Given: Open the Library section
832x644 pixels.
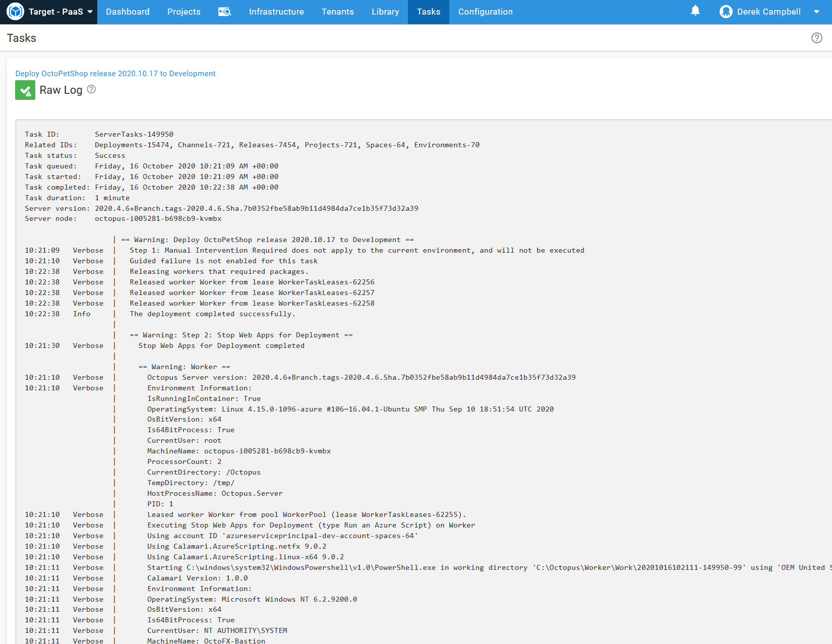Looking at the screenshot, I should 385,12.
